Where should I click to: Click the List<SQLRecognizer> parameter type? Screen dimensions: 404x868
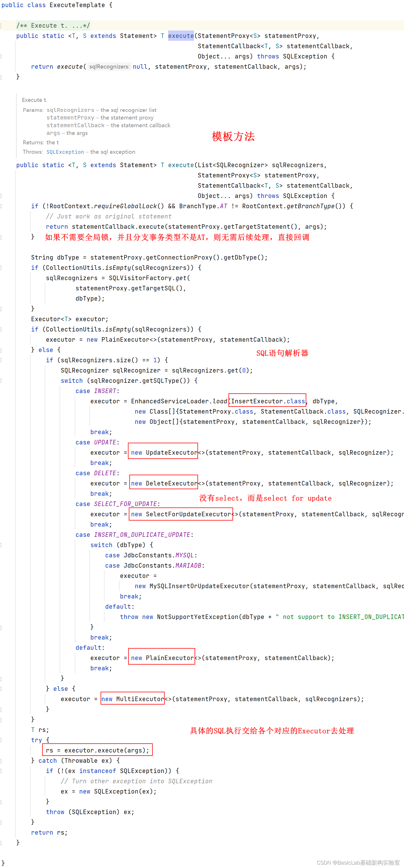pyautogui.click(x=233, y=165)
